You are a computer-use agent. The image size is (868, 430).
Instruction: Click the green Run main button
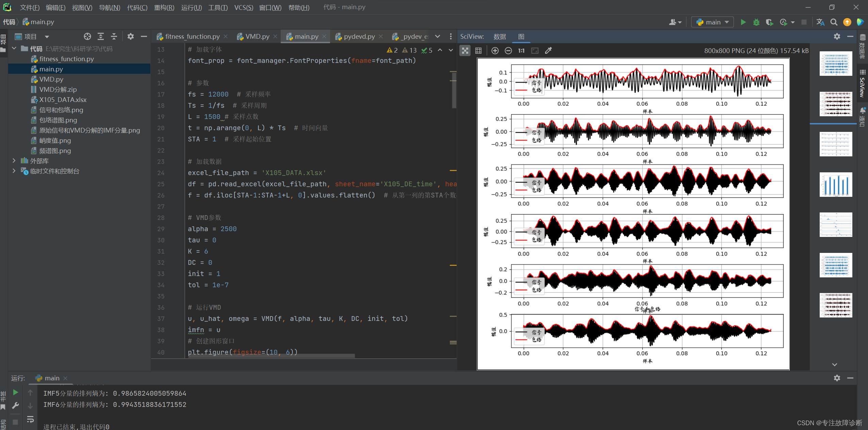(743, 22)
